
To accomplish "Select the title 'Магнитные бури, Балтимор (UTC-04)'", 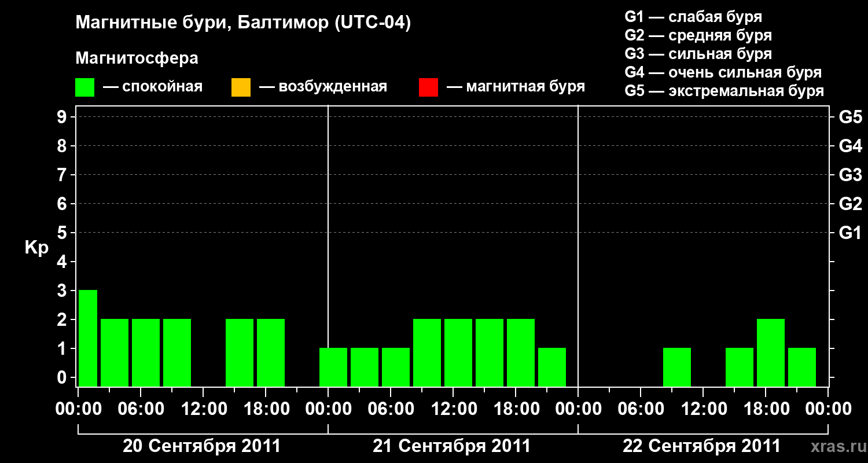I will (243, 24).
